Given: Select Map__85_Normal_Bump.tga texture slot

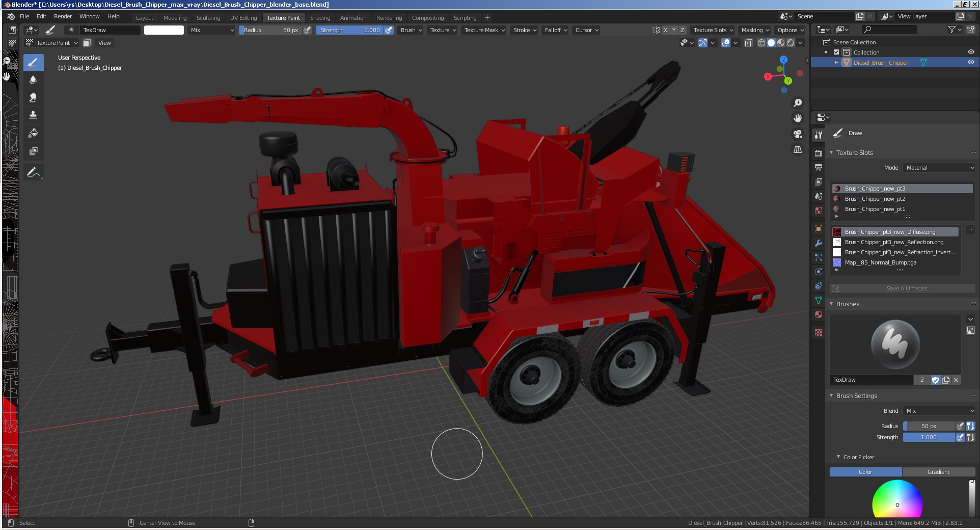Looking at the screenshot, I should 895,262.
